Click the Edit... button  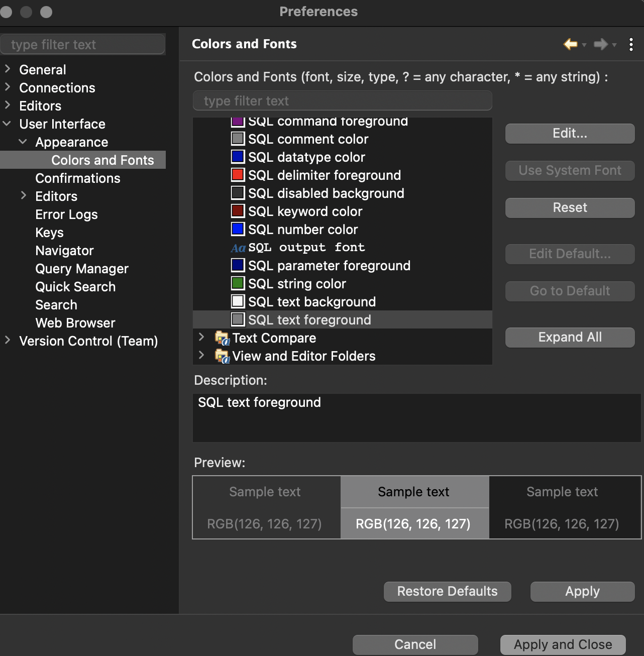570,133
